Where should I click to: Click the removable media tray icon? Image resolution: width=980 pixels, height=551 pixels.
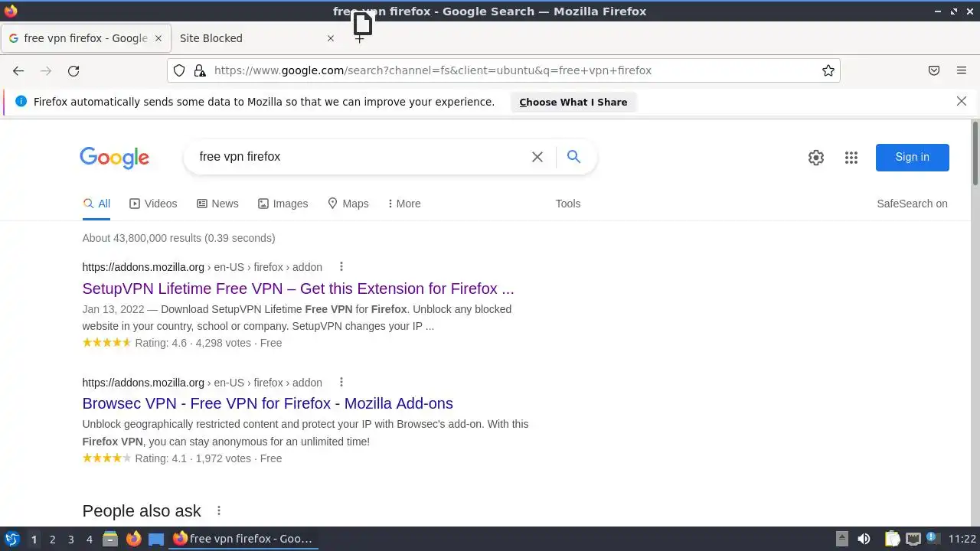point(842,539)
